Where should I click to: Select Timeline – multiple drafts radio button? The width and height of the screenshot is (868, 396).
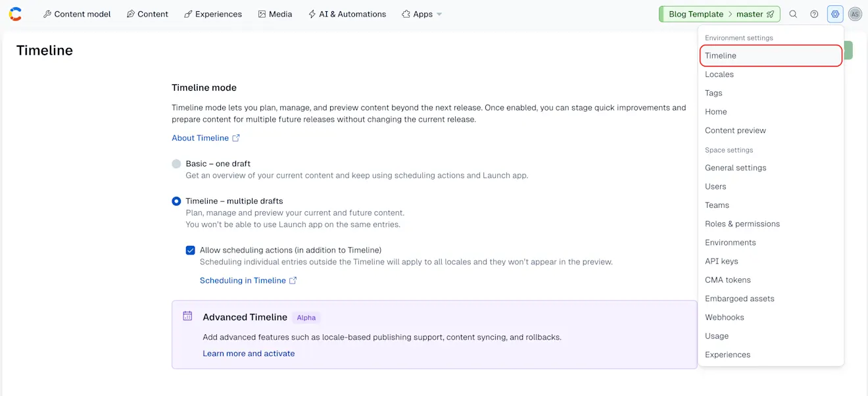176,201
